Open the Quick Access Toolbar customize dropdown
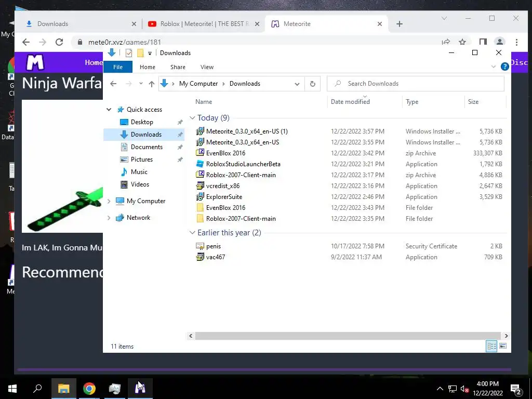Viewport: 532px width, 399px height. coord(150,54)
